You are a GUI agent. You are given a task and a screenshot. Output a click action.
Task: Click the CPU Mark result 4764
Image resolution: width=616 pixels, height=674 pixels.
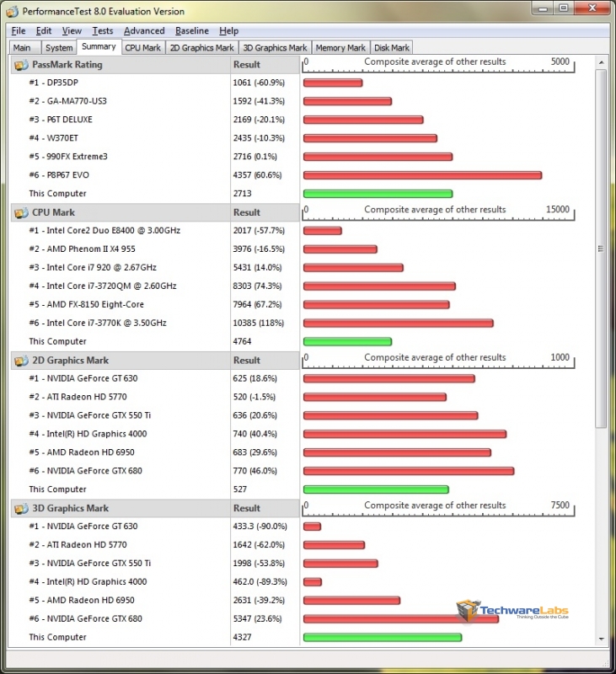[243, 341]
